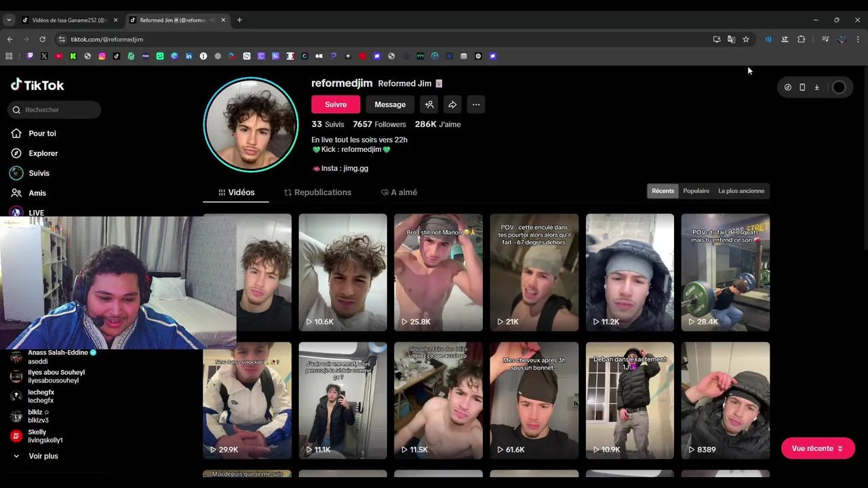Open the Chrome profile avatar
Screen dimensions: 868x488
click(842, 39)
